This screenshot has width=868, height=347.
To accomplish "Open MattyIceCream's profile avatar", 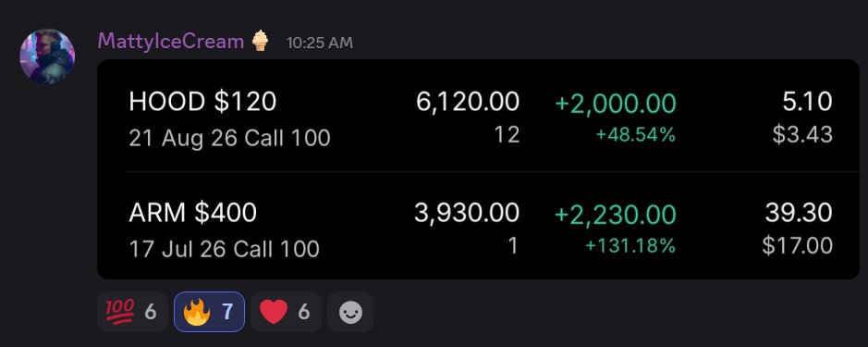I will (47, 56).
